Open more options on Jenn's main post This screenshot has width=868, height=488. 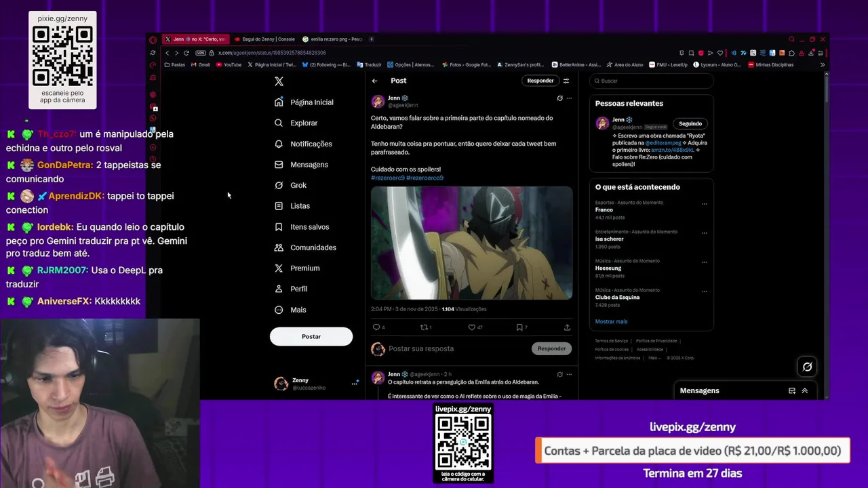[569, 98]
